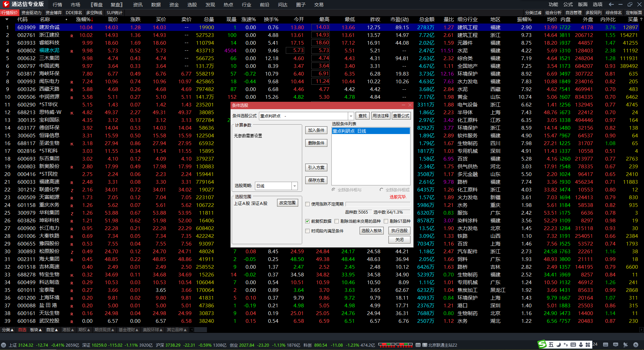Click the gear icon at bottom-left corner

point(3,345)
